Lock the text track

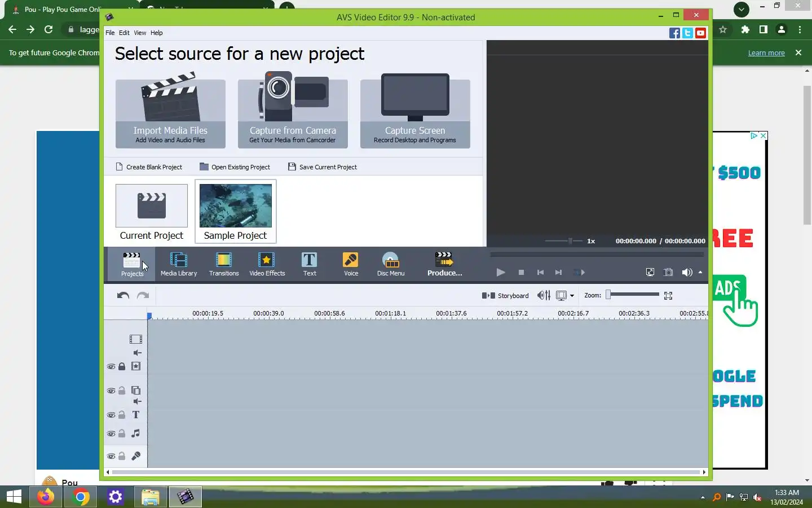[122, 415]
